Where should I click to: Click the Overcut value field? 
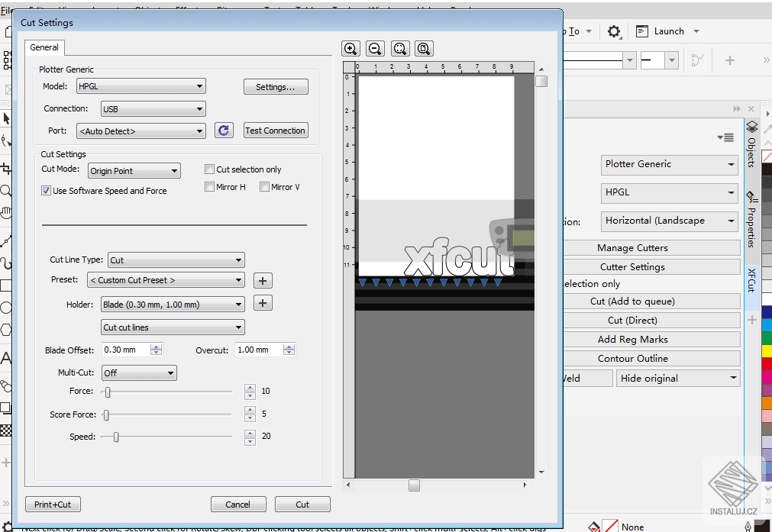259,350
